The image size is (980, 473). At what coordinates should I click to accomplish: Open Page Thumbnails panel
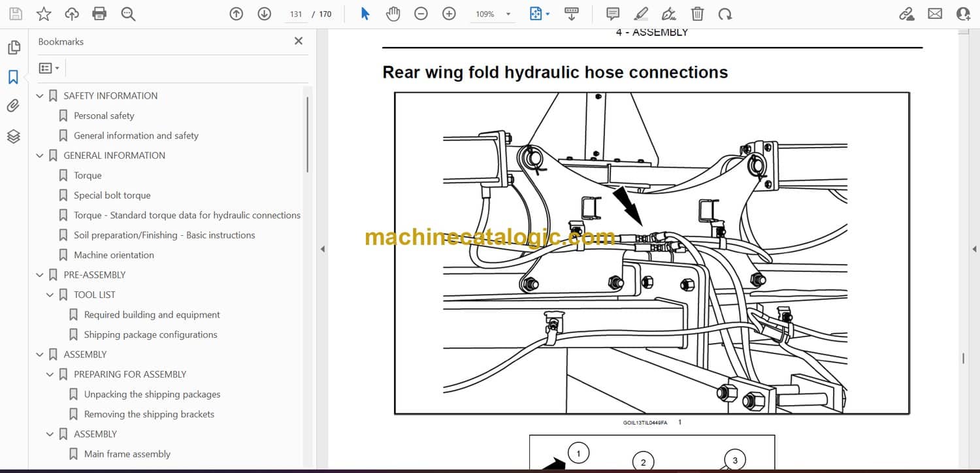pos(13,48)
